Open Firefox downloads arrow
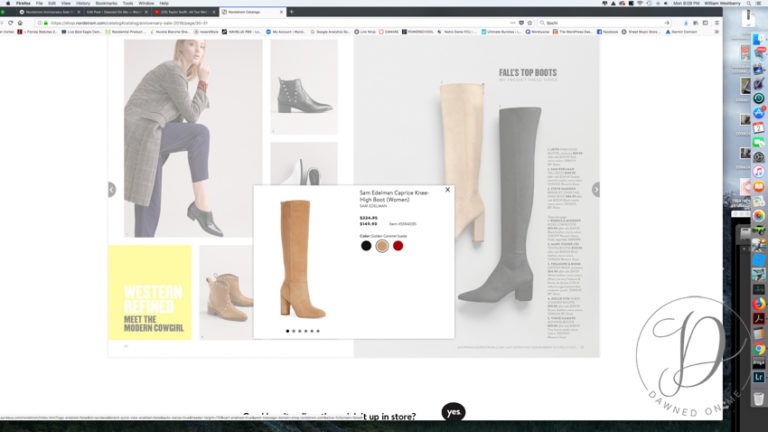Viewport: 768px width, 432px height. coord(685,23)
